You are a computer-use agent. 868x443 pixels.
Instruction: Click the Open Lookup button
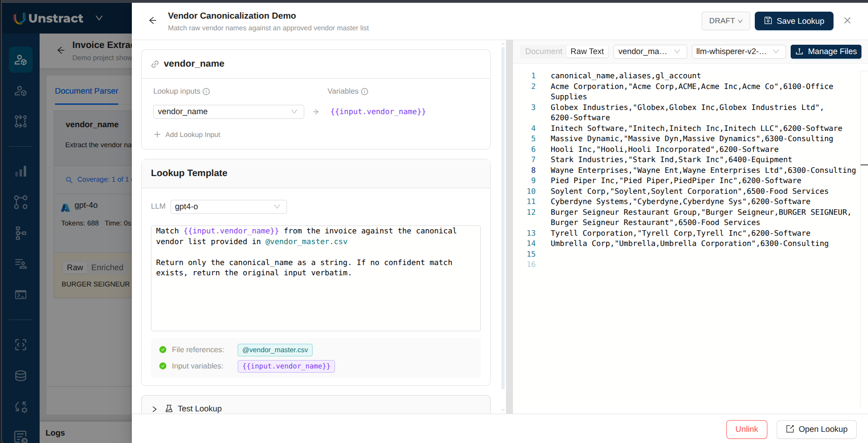point(817,429)
